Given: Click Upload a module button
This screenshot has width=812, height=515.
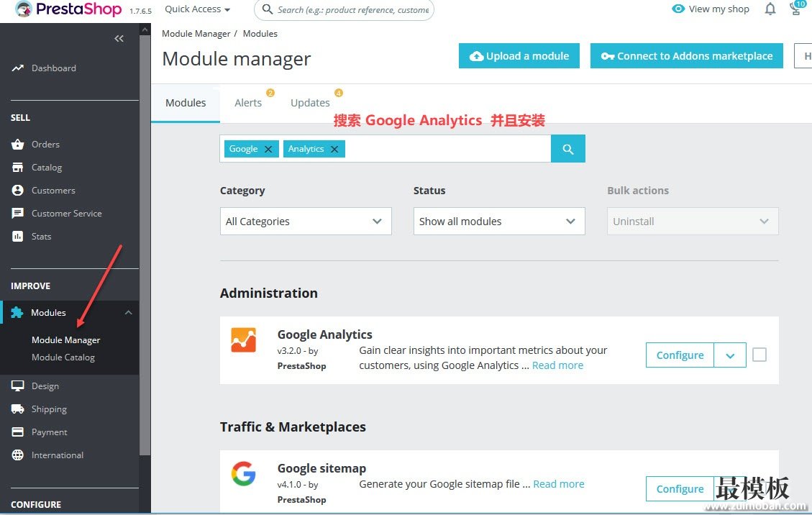Looking at the screenshot, I should [x=519, y=56].
